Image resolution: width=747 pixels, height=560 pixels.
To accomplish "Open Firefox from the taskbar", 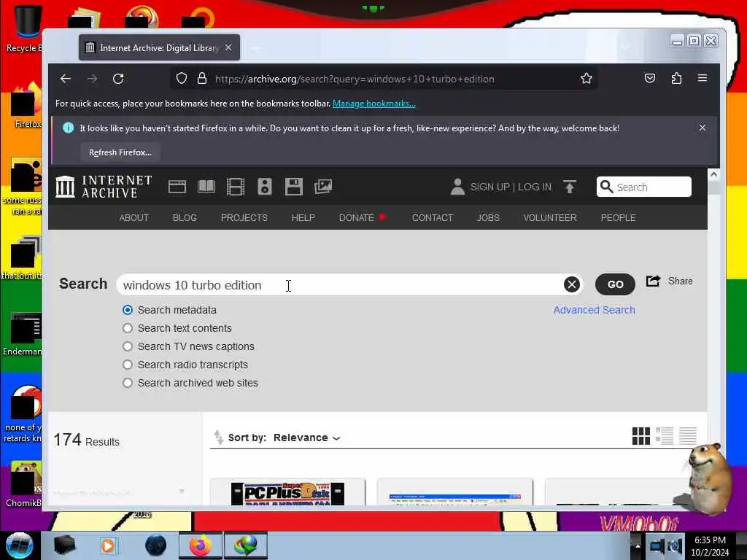I will click(x=201, y=545).
